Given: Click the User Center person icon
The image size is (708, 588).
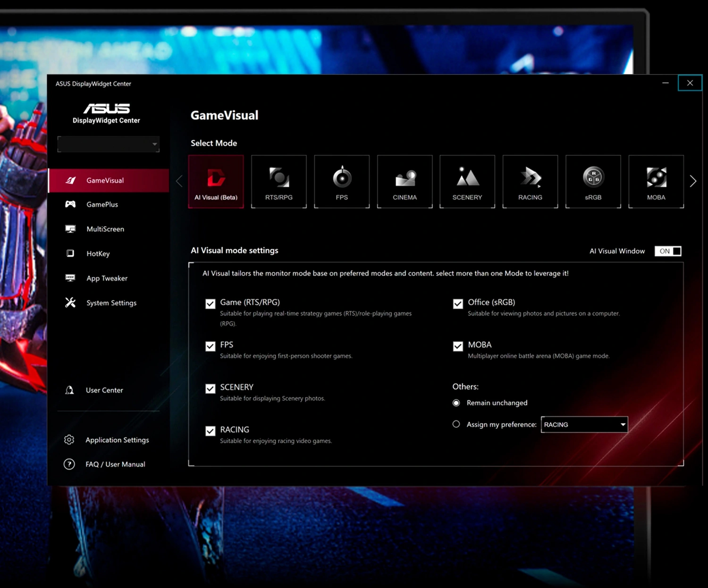Looking at the screenshot, I should [x=69, y=390].
